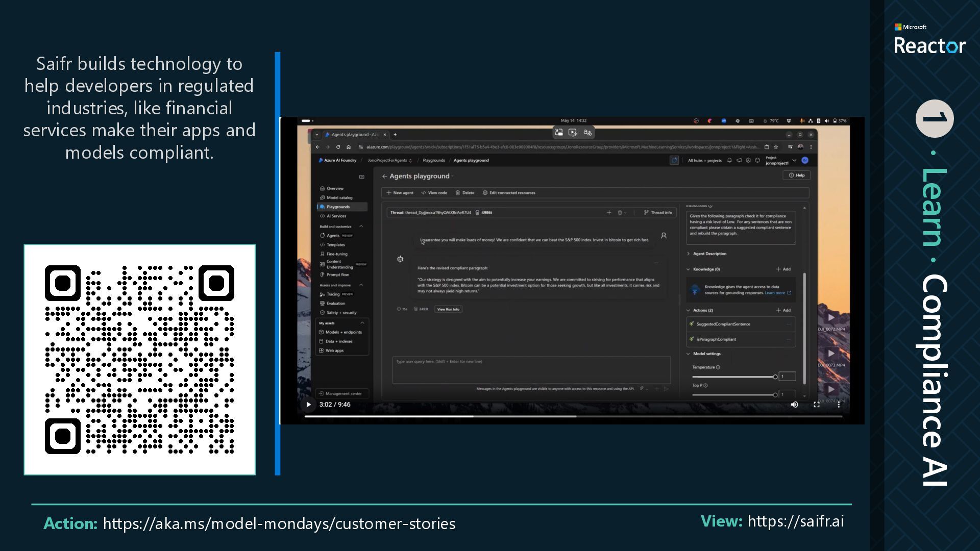This screenshot has width=980, height=551.
Task: Add an action via Actions Add
Action: (783, 310)
